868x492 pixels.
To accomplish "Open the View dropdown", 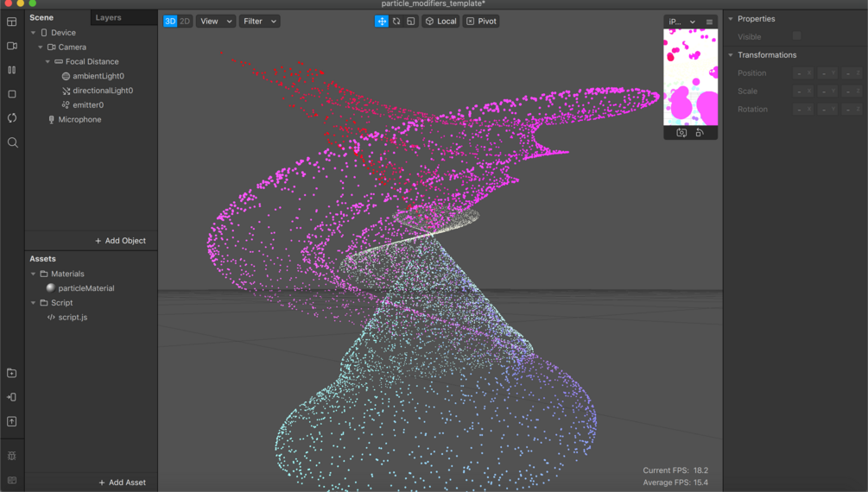I will [215, 21].
